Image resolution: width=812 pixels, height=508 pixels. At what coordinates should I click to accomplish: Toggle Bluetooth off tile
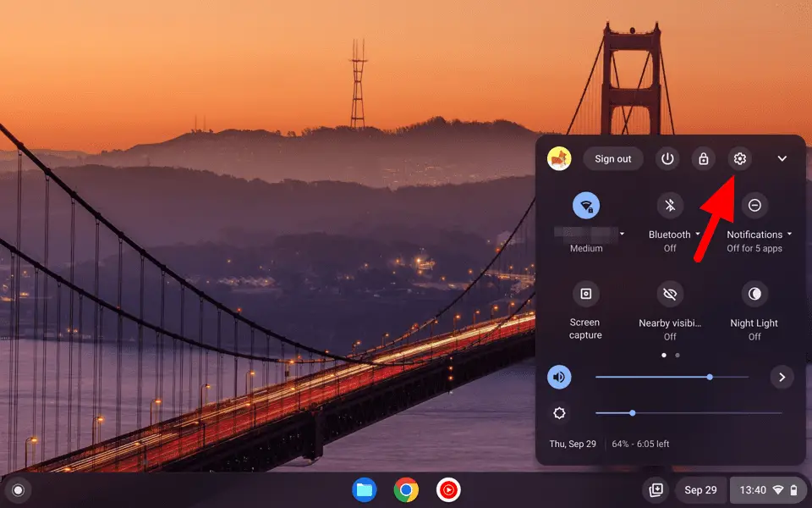[x=668, y=205]
